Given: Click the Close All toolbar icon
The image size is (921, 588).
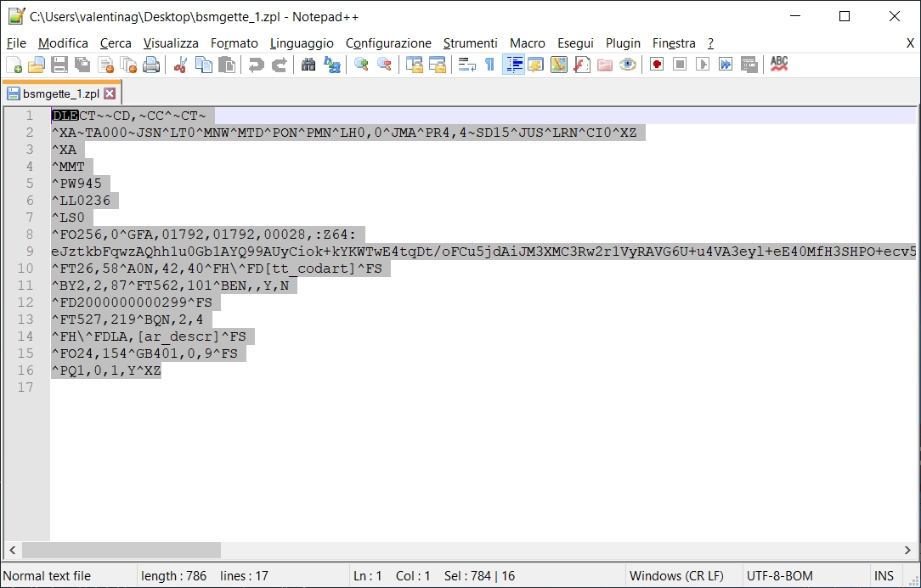Looking at the screenshot, I should [x=128, y=65].
